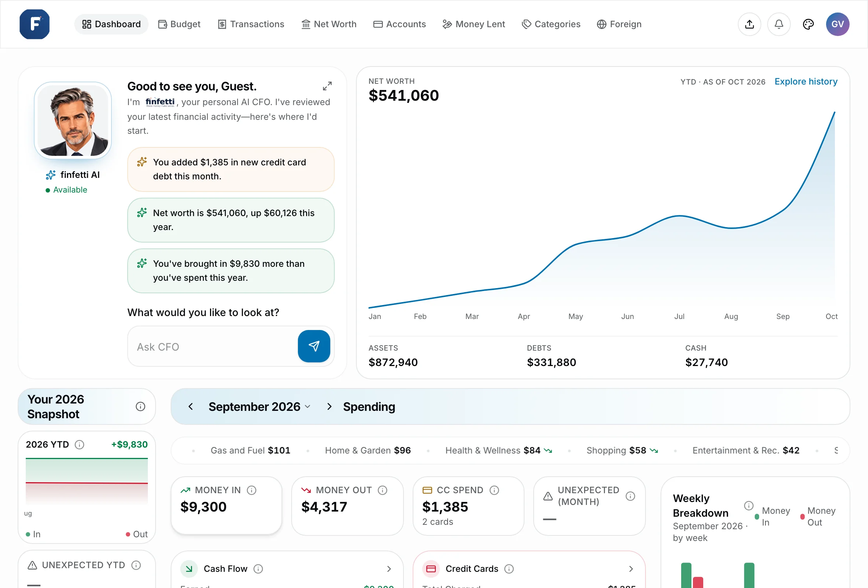Expand the Cash Flow card chevron
Screen dimensions: 868x588
click(389, 569)
